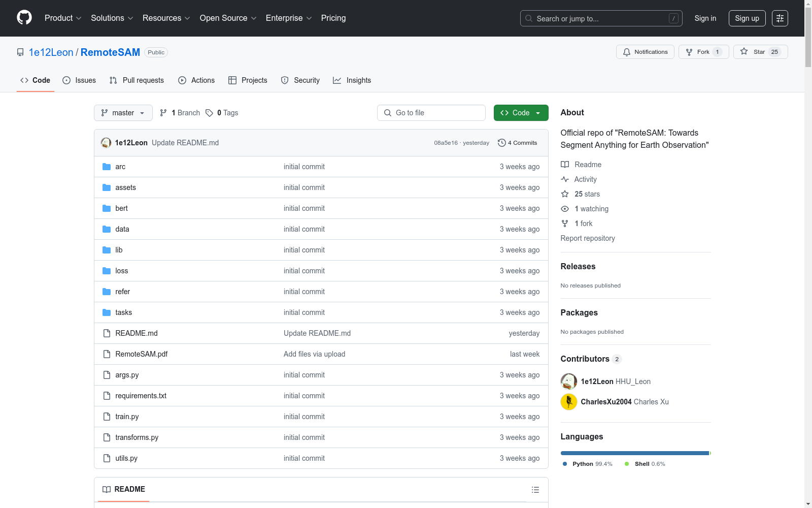Click the lib folder icon
The image size is (812, 508).
point(107,250)
